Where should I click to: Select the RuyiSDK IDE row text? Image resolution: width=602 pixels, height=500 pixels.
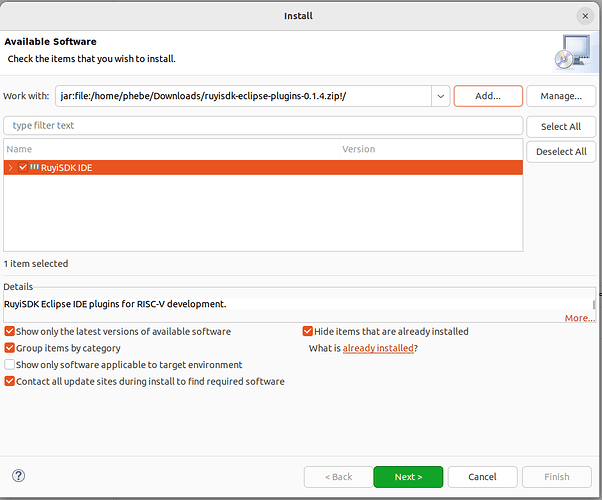[66, 168]
